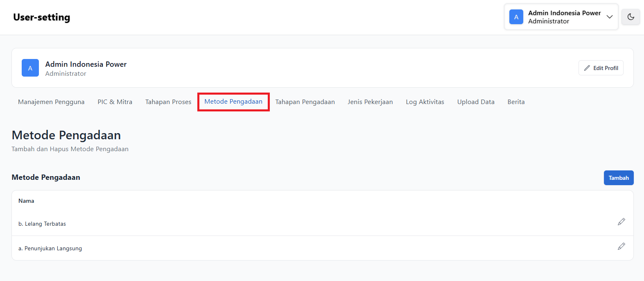This screenshot has width=644, height=281.
Task: Go to the Tahapan Proses tab
Action: tap(168, 102)
